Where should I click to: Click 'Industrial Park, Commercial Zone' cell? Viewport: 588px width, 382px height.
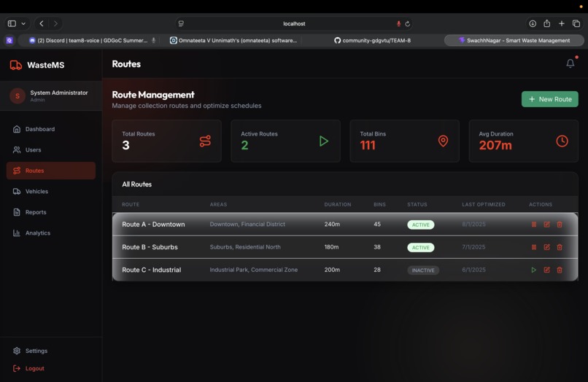pyautogui.click(x=253, y=270)
